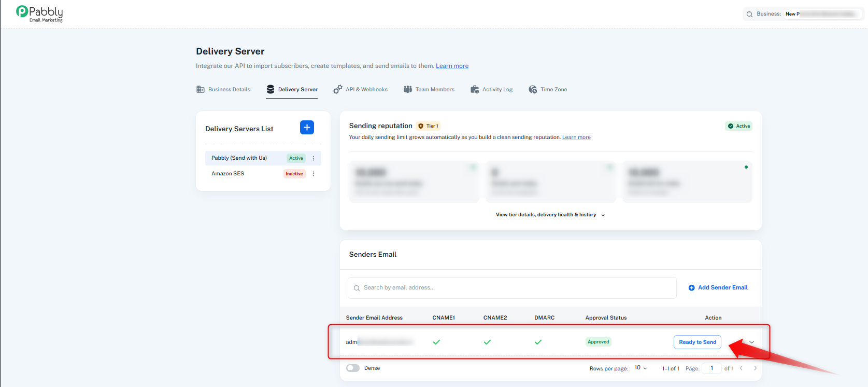Open three-dot menu for Pabbly (Send with Us)

[314, 158]
